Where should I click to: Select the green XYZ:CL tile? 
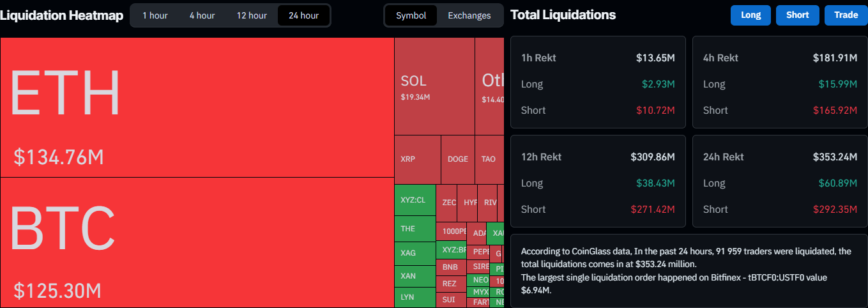tap(415, 200)
